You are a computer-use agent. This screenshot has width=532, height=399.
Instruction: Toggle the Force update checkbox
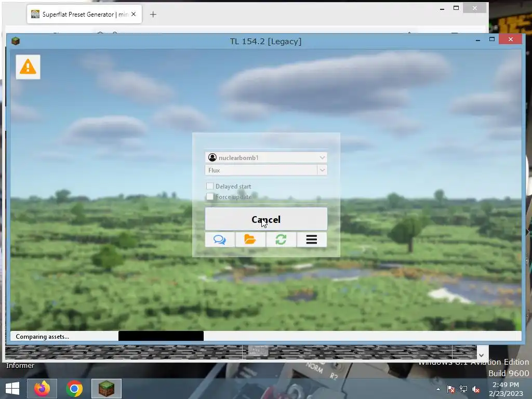coord(210,196)
